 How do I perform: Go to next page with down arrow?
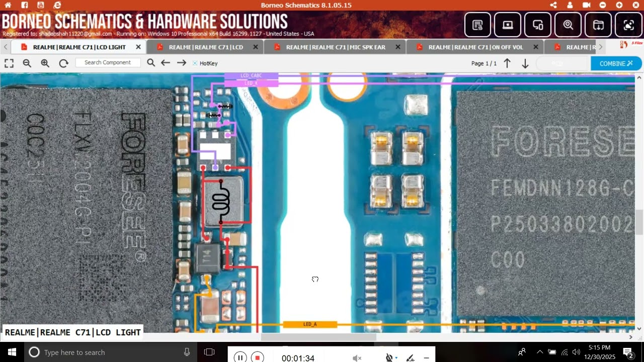click(525, 63)
